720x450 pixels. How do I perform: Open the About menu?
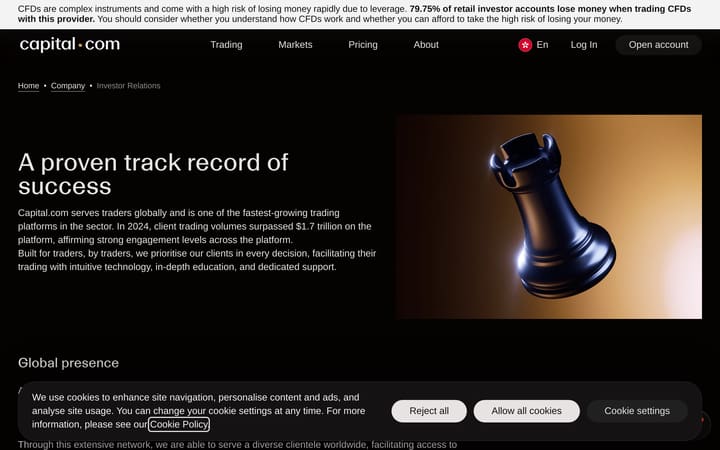tap(426, 45)
